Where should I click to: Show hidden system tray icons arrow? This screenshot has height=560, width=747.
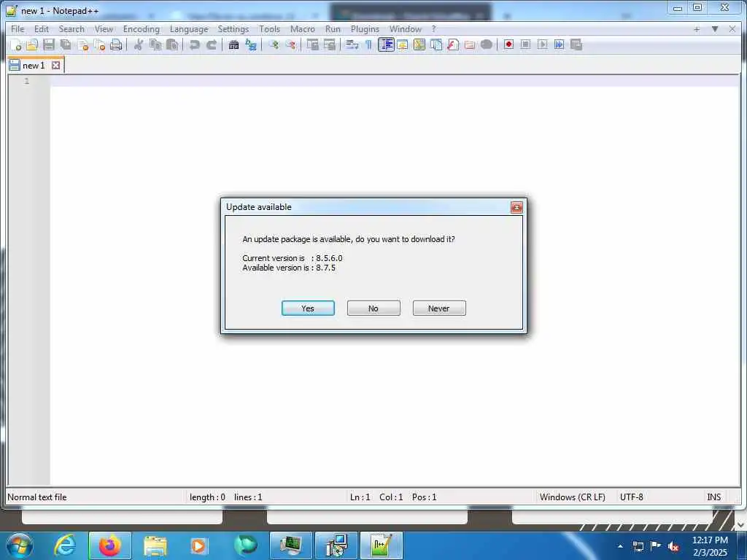coord(620,545)
